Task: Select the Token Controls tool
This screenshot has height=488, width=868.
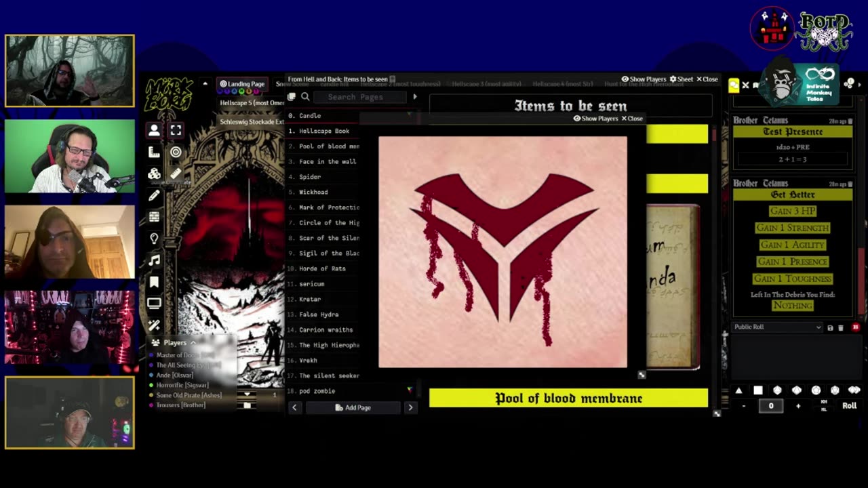Action: (154, 131)
